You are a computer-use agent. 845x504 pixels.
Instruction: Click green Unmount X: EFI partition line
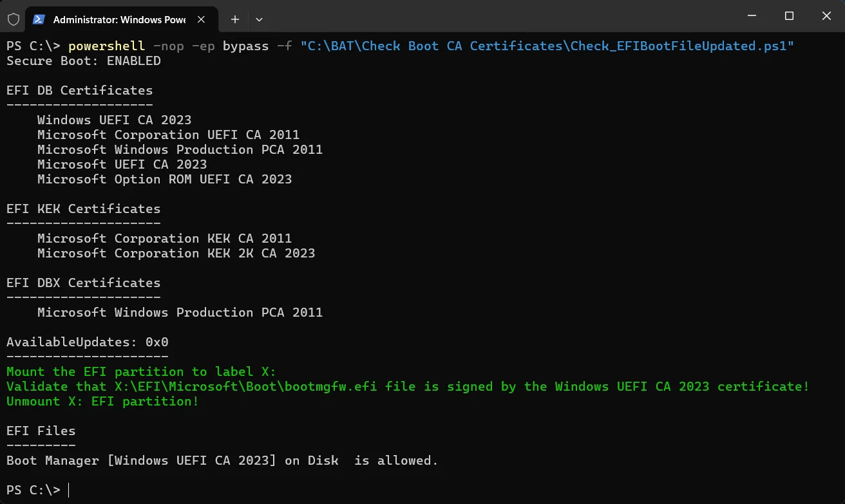[x=103, y=402]
